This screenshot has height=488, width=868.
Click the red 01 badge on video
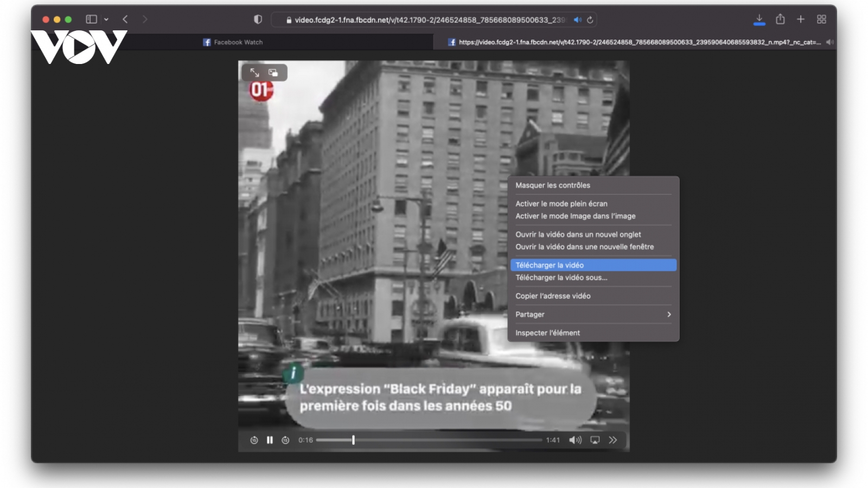point(261,89)
